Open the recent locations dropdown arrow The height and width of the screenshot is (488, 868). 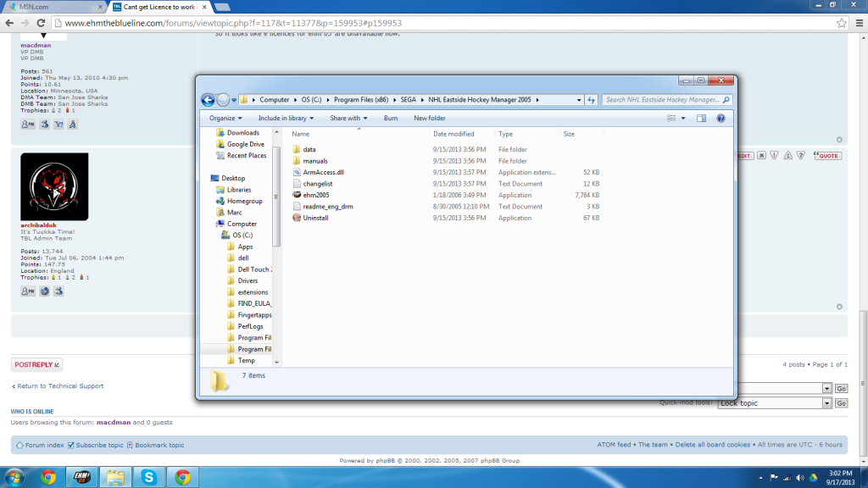(234, 100)
